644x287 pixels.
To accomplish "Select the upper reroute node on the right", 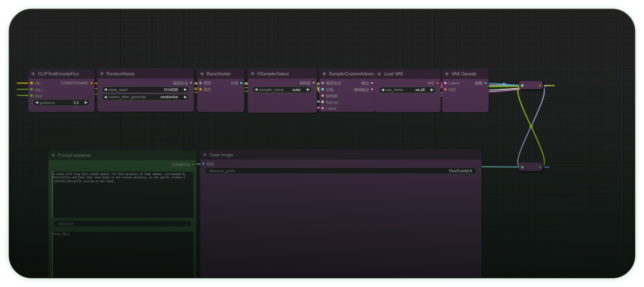I will pyautogui.click(x=531, y=85).
